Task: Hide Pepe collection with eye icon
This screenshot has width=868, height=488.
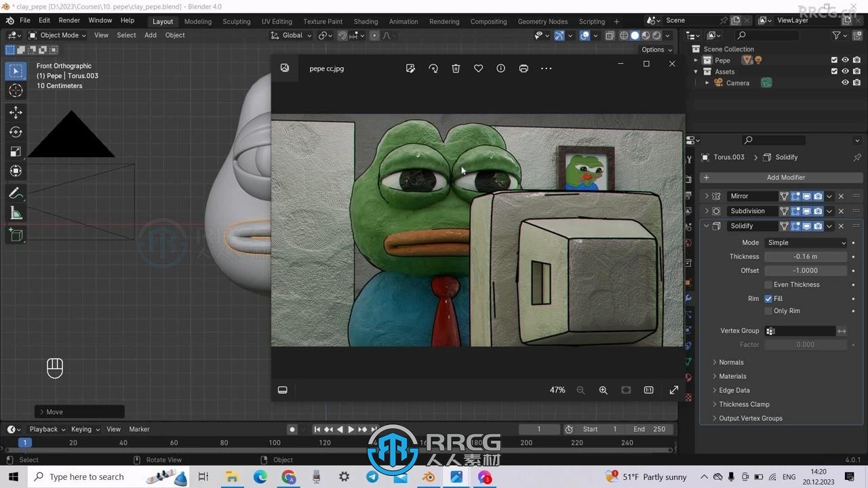Action: pyautogui.click(x=846, y=60)
